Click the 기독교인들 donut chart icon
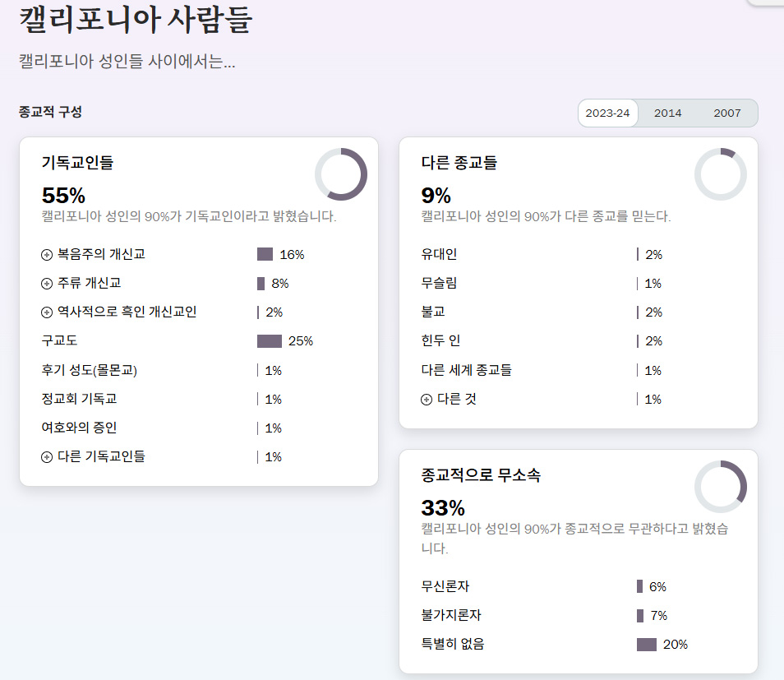784x680 pixels. [341, 174]
